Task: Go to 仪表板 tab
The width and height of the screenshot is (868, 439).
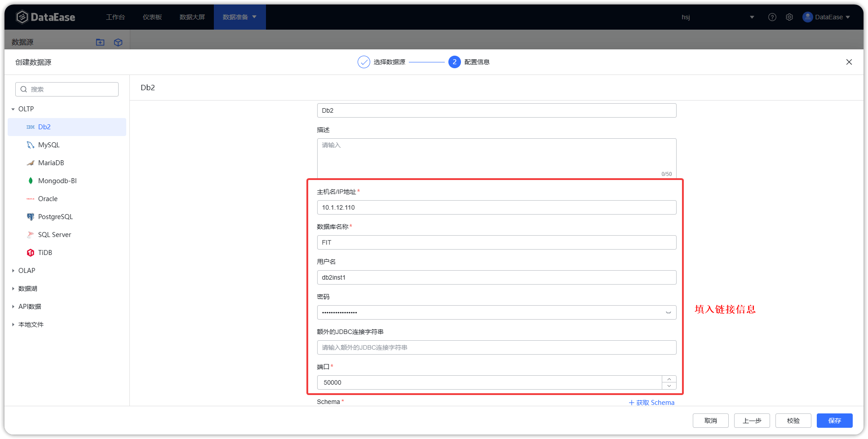Action: [x=152, y=17]
